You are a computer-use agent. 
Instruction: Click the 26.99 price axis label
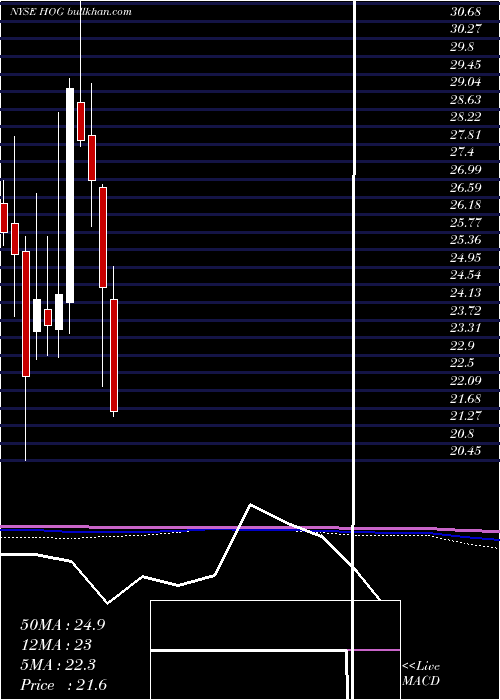coord(466,170)
